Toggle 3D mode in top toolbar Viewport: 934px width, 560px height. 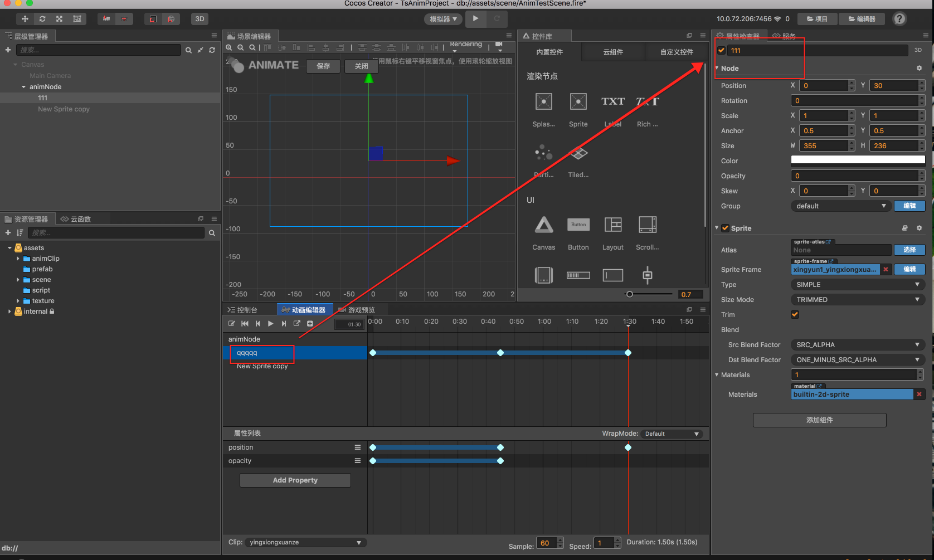pyautogui.click(x=200, y=19)
